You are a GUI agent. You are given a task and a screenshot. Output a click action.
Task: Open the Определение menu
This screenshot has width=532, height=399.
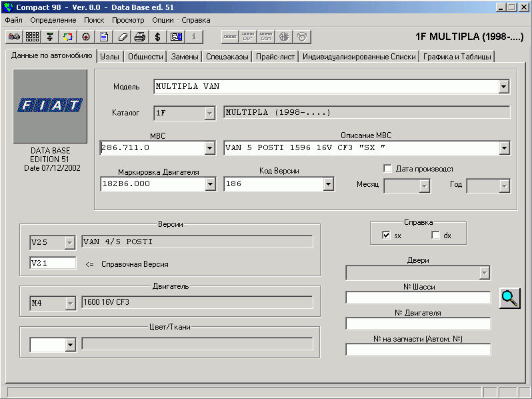pyautogui.click(x=53, y=21)
